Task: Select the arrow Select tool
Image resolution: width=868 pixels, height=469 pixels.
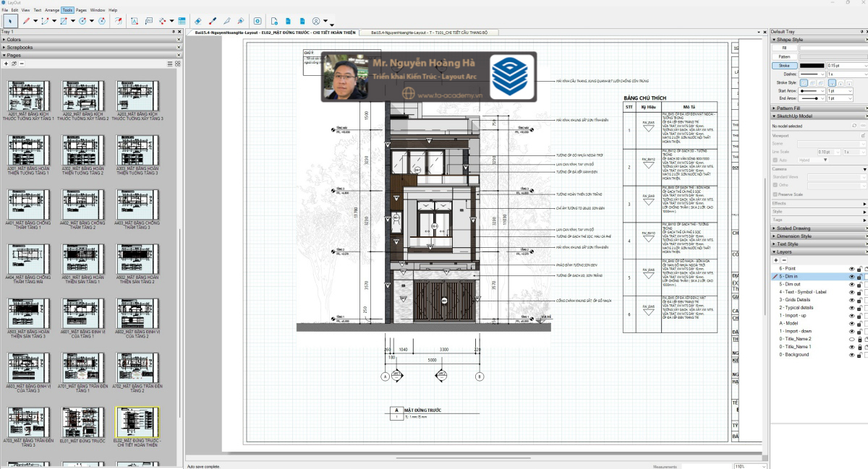Action: [10, 21]
